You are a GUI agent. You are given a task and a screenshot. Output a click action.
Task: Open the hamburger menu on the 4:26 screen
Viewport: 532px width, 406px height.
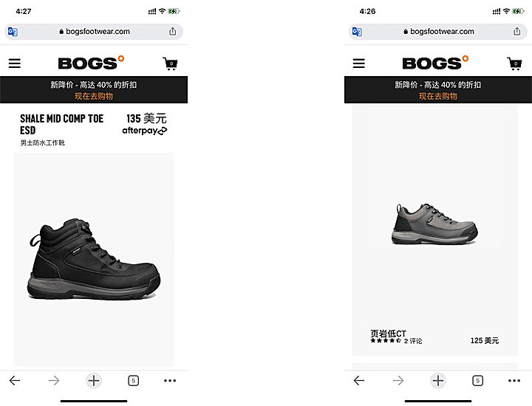point(359,63)
